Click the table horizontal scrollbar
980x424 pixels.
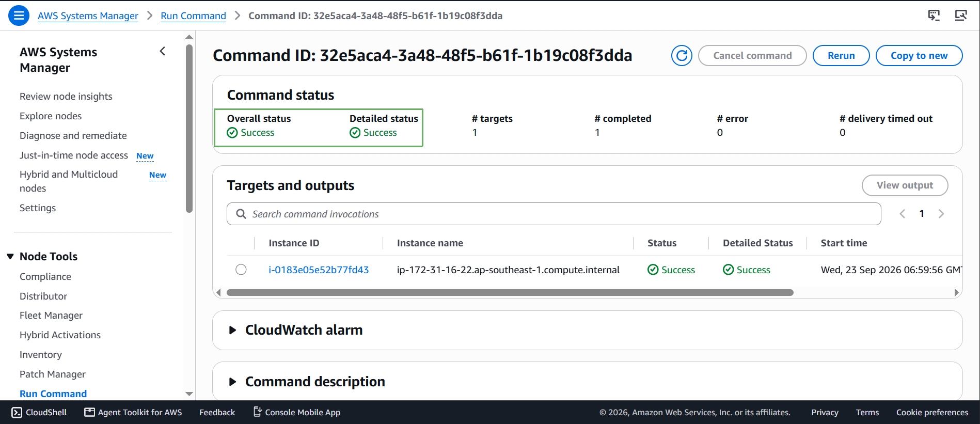(510, 293)
